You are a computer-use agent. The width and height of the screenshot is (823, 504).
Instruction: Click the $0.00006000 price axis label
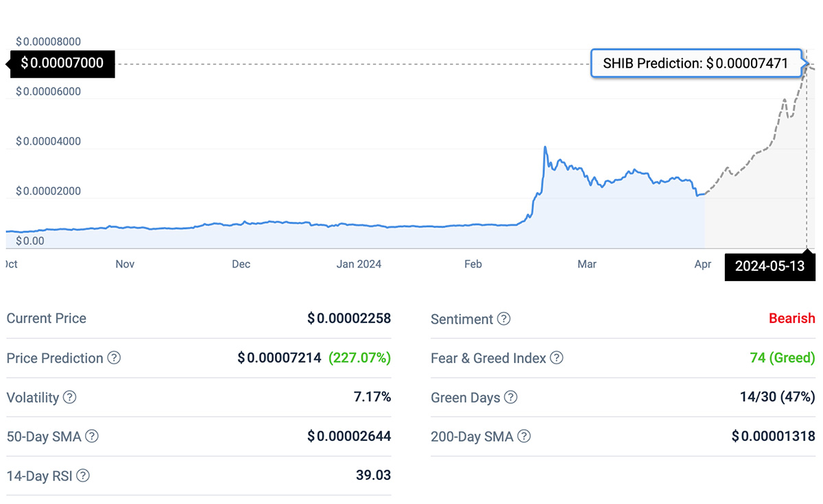pyautogui.click(x=48, y=92)
